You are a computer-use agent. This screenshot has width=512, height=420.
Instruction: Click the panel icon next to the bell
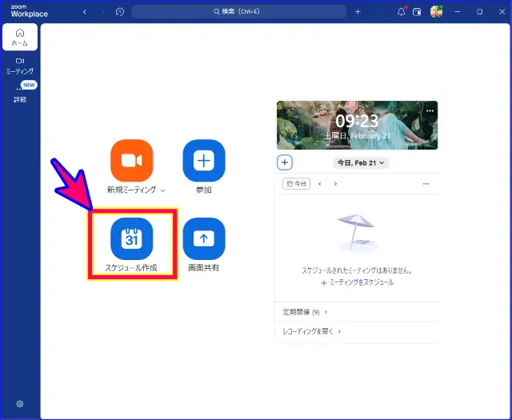click(417, 12)
